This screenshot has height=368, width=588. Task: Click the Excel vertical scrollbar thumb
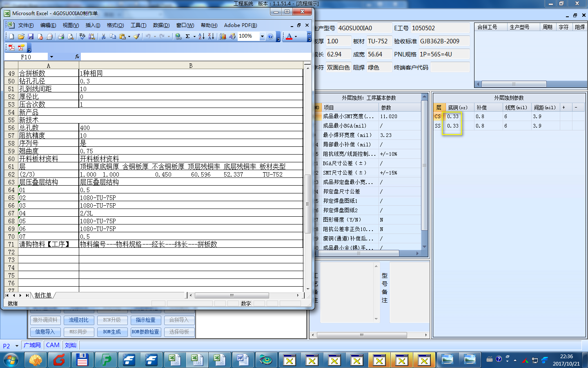pos(307,204)
